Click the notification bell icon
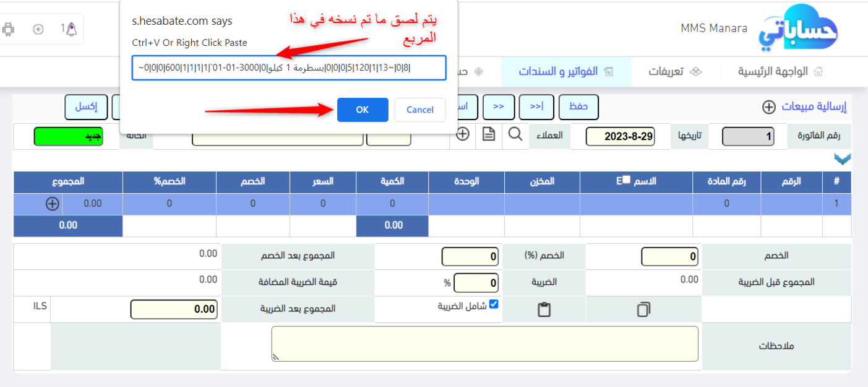The height and width of the screenshot is (387, 868). (x=71, y=29)
